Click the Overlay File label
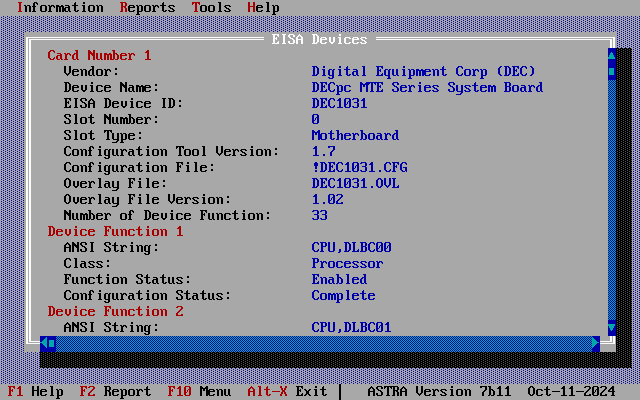The width and height of the screenshot is (640, 400). pos(115,183)
